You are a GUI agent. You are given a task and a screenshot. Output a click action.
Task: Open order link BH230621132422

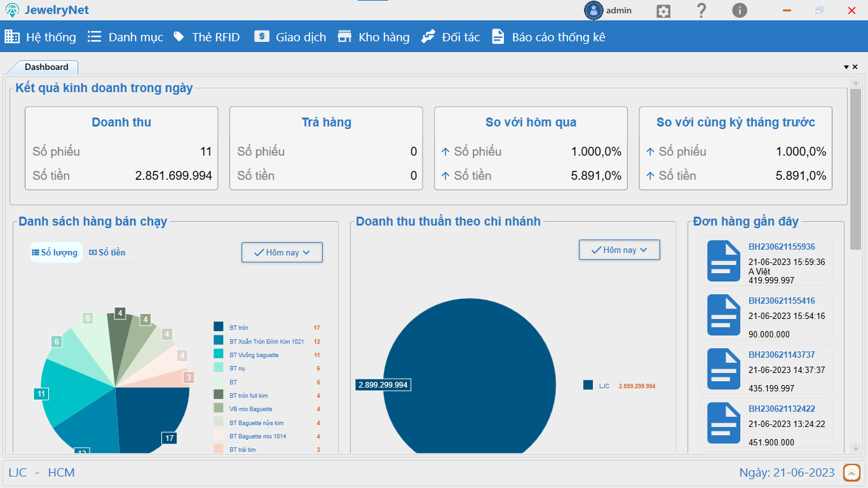pyautogui.click(x=782, y=409)
